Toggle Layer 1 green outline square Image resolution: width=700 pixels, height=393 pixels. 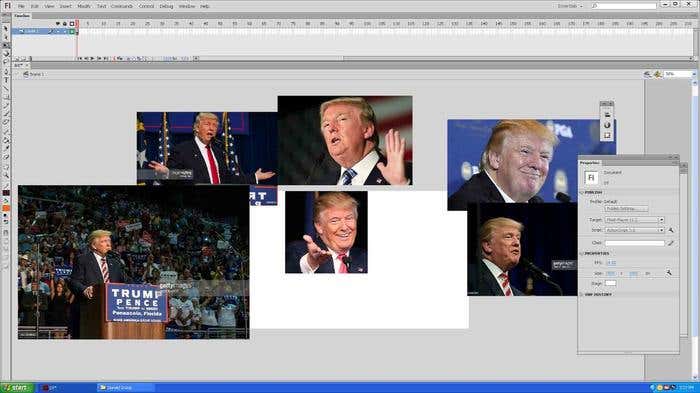[72, 31]
